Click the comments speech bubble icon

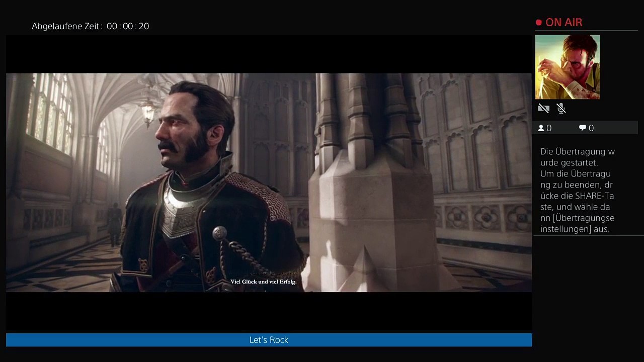(x=583, y=128)
